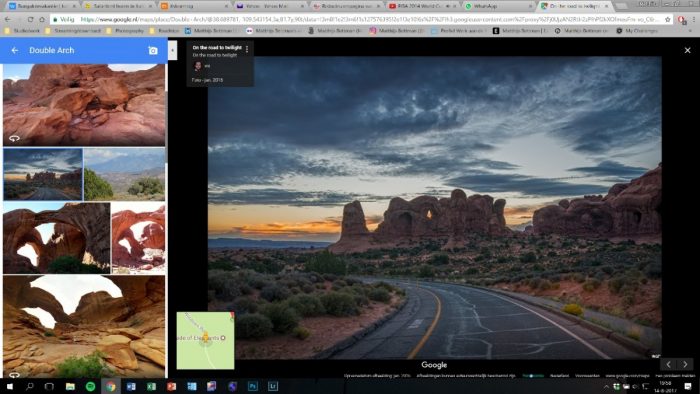Click the URL address bar
This screenshot has height=394, width=700.
(x=357, y=20)
